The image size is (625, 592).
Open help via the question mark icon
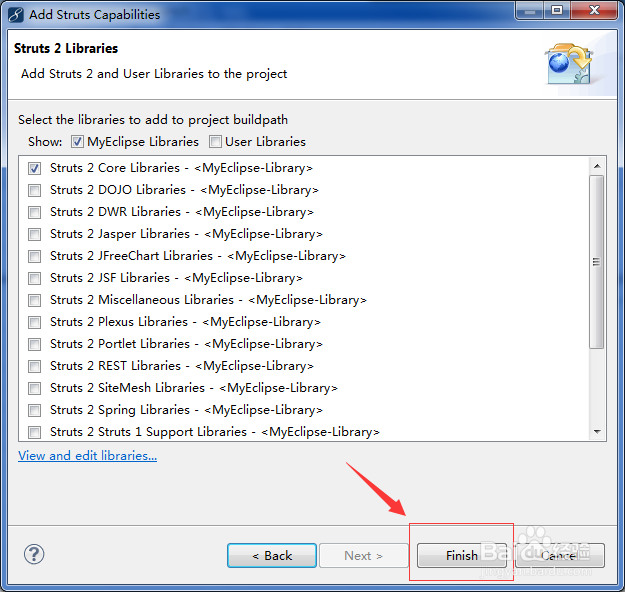pos(34,554)
